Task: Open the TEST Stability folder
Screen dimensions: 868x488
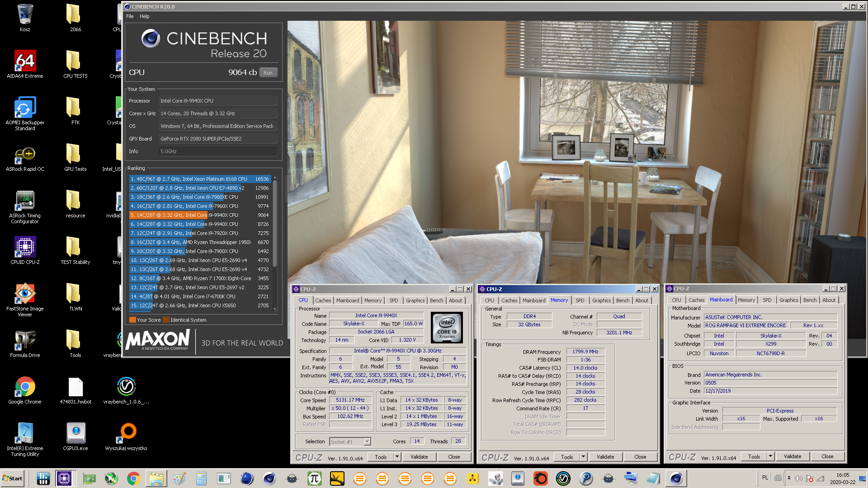Action: pos(75,250)
